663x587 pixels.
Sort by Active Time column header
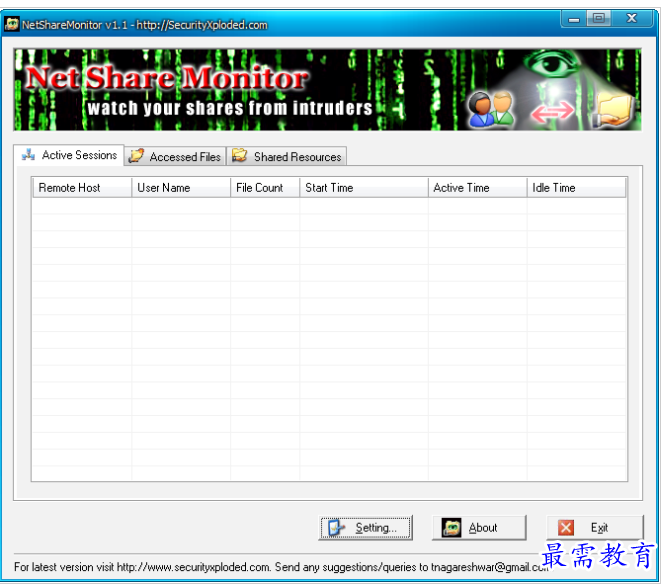pos(478,188)
